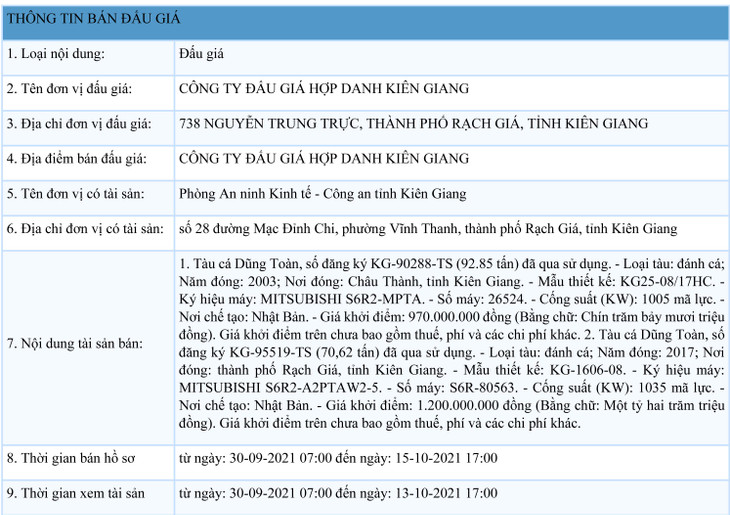Click the document sale period ending 15-10-2021
730x515 pixels.
(338, 458)
